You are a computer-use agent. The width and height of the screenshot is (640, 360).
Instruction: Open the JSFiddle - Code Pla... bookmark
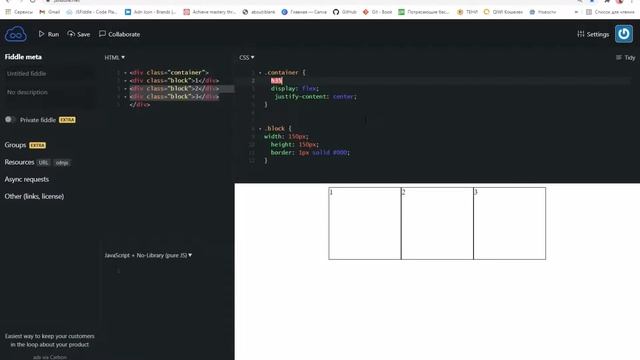point(92,12)
